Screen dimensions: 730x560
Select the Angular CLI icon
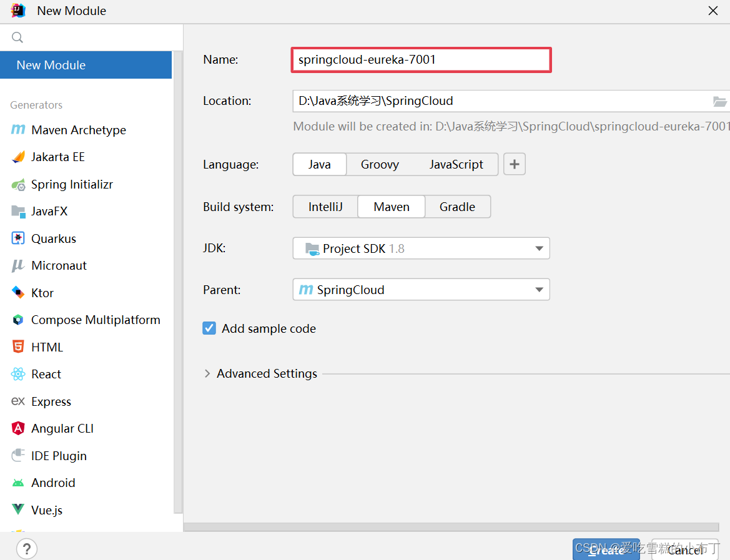coord(18,428)
